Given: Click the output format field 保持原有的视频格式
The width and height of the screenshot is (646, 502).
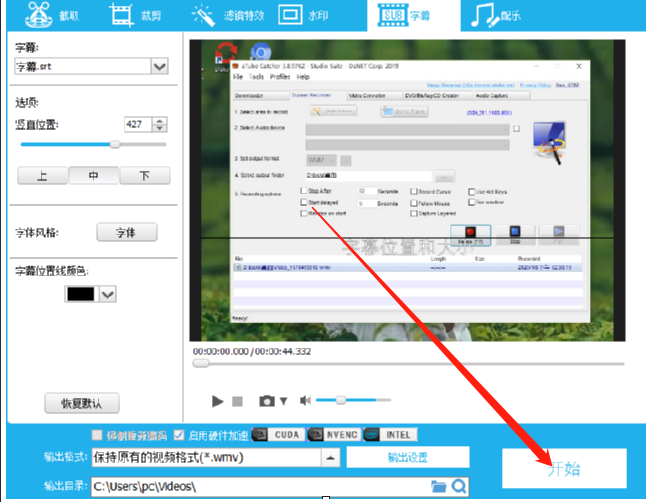Looking at the screenshot, I should click(x=206, y=457).
